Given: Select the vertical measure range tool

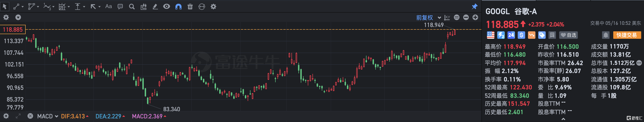Looking at the screenshot, I should pyautogui.click(x=78, y=7).
